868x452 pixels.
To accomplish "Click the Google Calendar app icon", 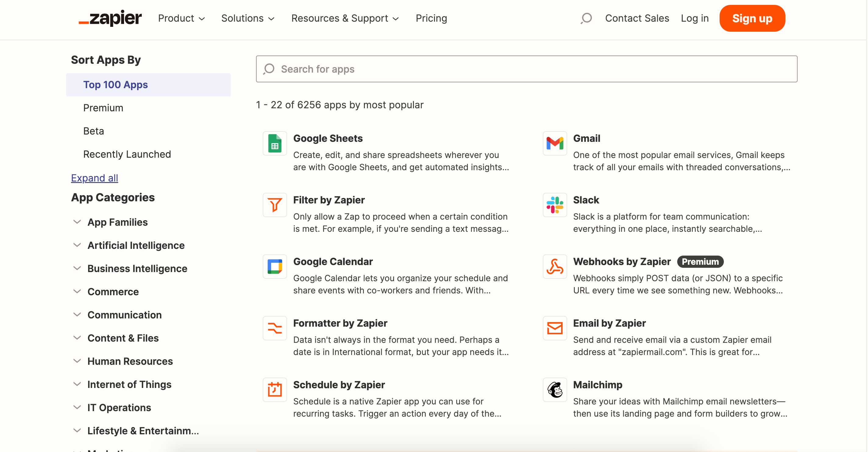I will pyautogui.click(x=275, y=267).
